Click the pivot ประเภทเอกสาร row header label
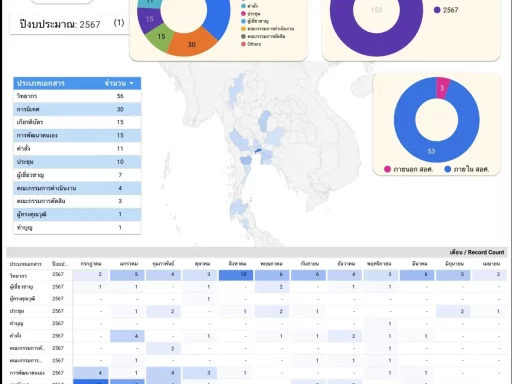This screenshot has width=512, height=384. point(26,264)
